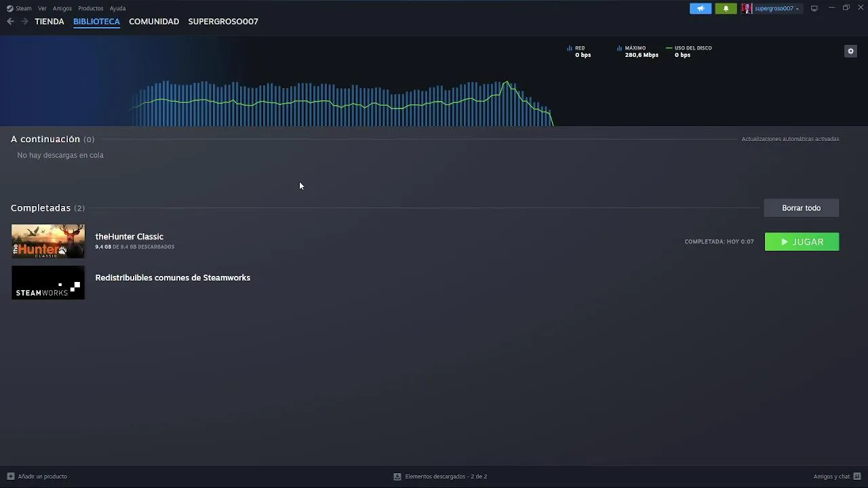Click the 9,4 GB DESCARGADOS text

coord(134,247)
